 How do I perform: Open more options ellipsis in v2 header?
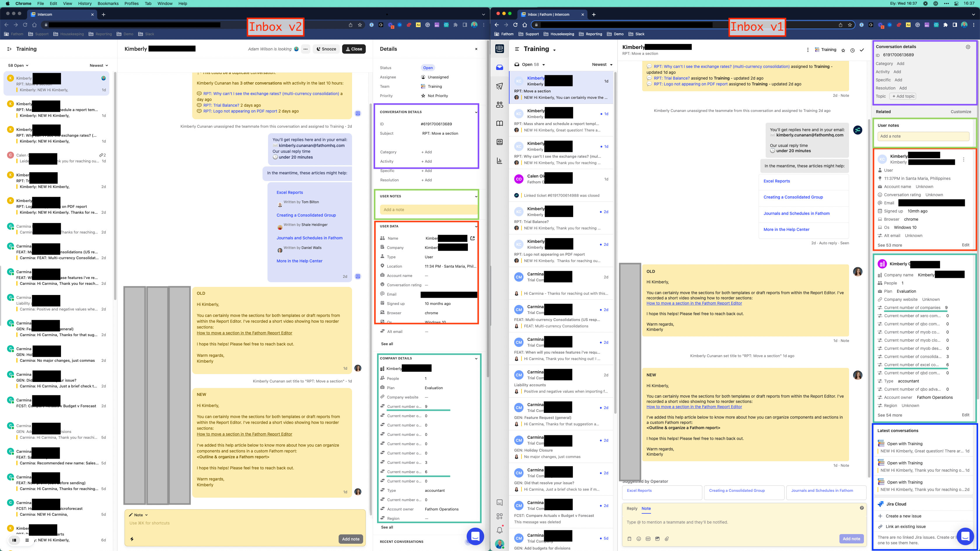click(x=305, y=49)
